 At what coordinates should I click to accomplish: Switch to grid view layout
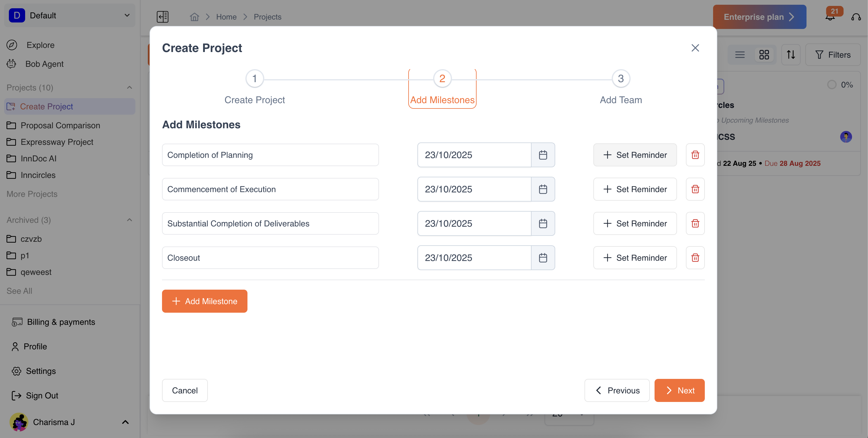764,55
